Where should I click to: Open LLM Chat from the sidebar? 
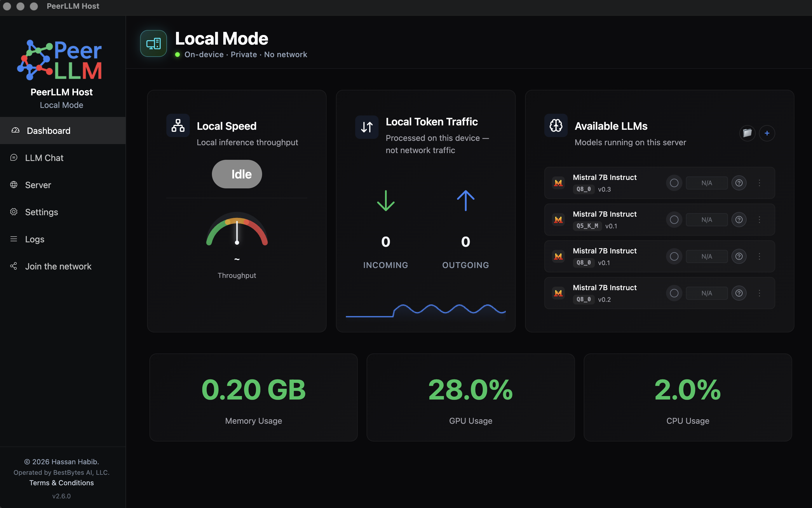(63, 158)
